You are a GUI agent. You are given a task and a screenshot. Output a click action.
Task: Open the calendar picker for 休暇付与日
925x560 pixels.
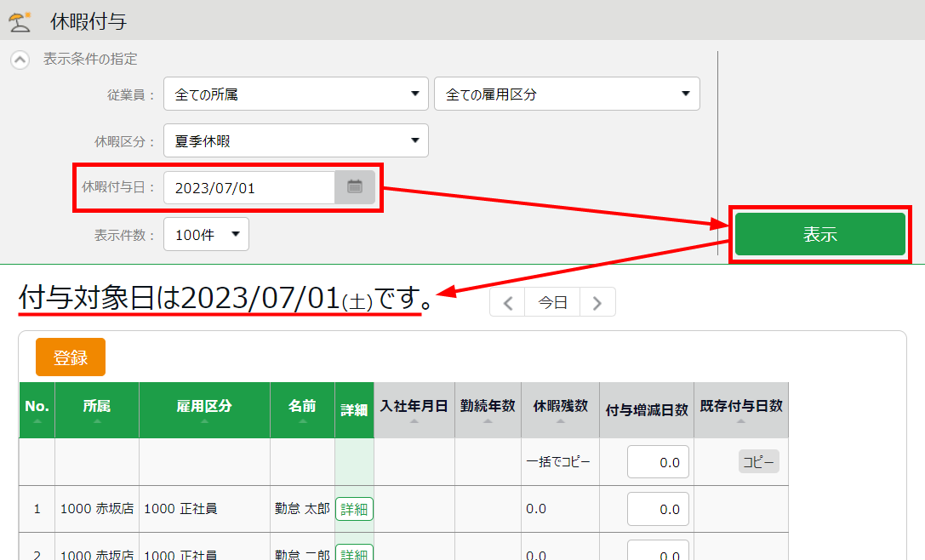[x=355, y=187]
